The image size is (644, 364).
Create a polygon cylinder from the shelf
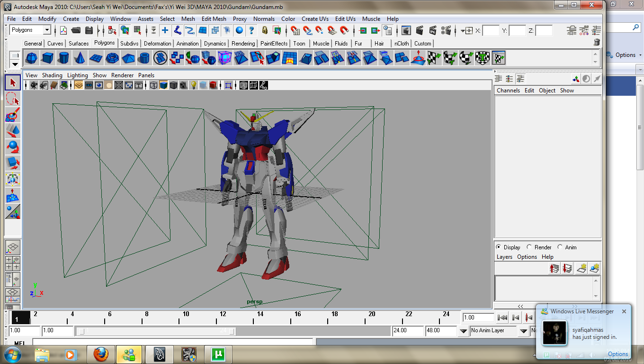click(x=63, y=58)
